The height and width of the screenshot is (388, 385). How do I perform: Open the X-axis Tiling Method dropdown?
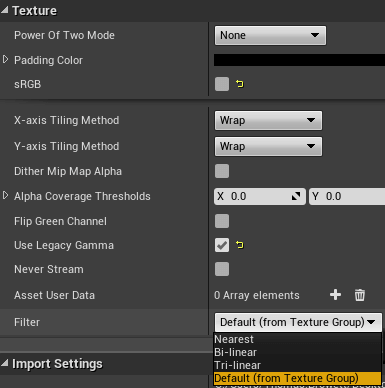point(268,120)
